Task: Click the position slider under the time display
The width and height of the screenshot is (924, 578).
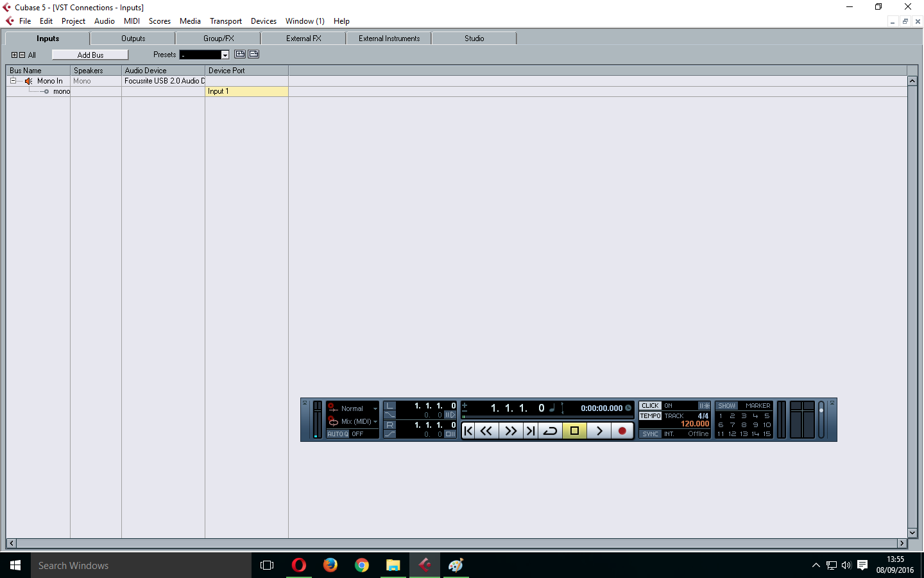Action: [547, 417]
